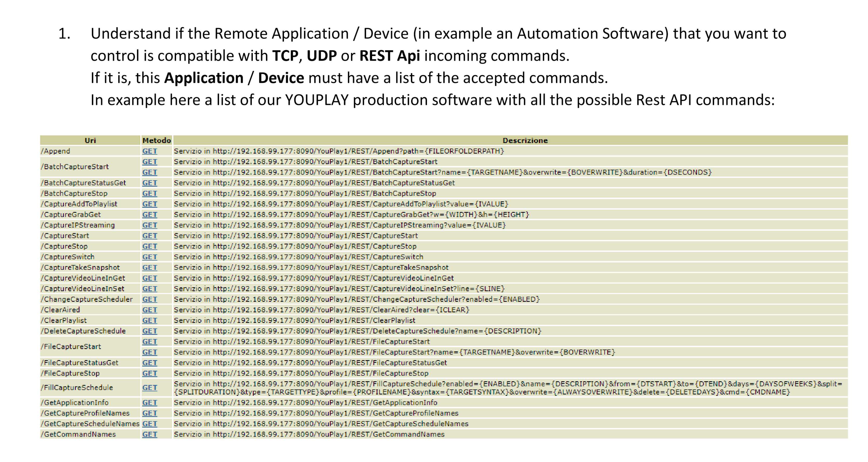Follow the GET link for /CaptureIPStreaming

coord(149,225)
